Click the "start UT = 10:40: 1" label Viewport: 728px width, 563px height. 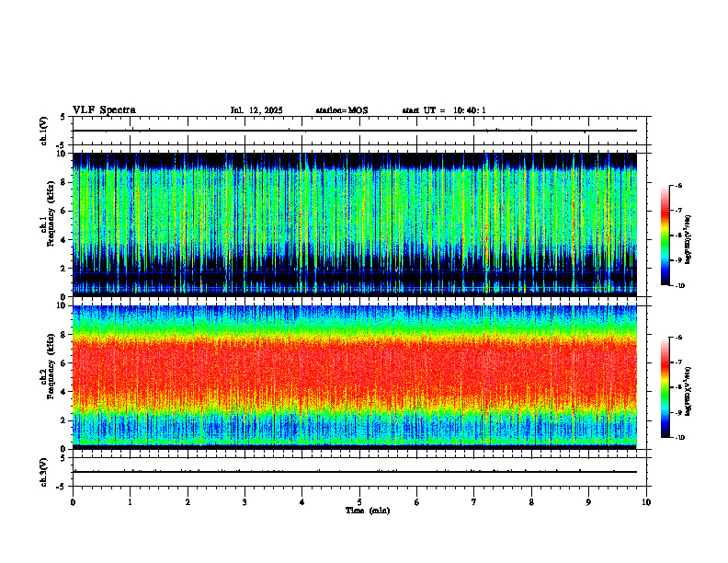(444, 110)
